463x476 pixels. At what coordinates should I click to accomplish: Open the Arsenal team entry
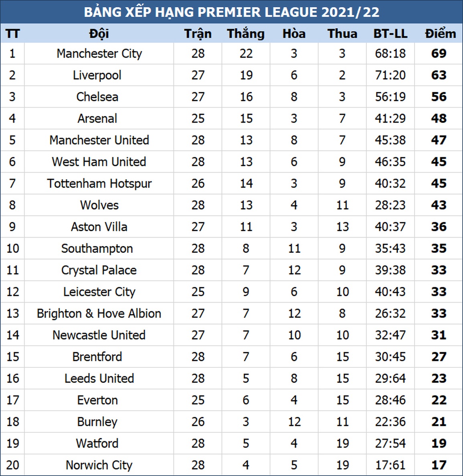tap(97, 119)
